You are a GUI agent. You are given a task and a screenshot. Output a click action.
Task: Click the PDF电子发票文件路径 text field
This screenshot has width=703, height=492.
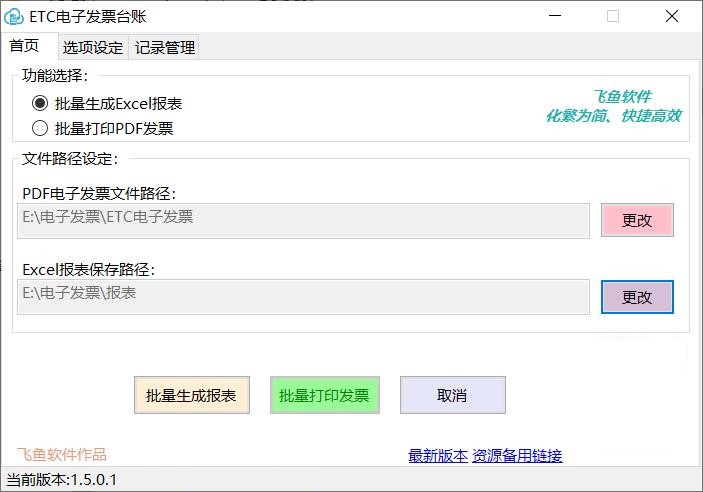coord(303,221)
